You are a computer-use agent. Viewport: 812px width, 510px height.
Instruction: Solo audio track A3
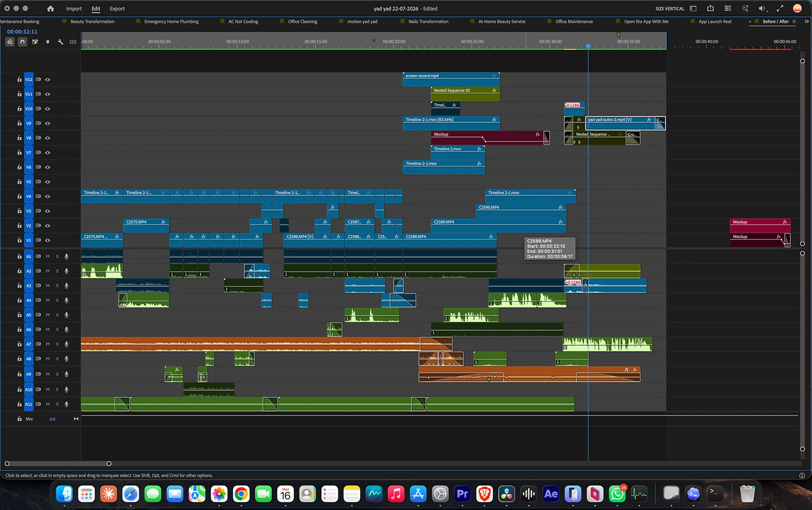(x=57, y=285)
